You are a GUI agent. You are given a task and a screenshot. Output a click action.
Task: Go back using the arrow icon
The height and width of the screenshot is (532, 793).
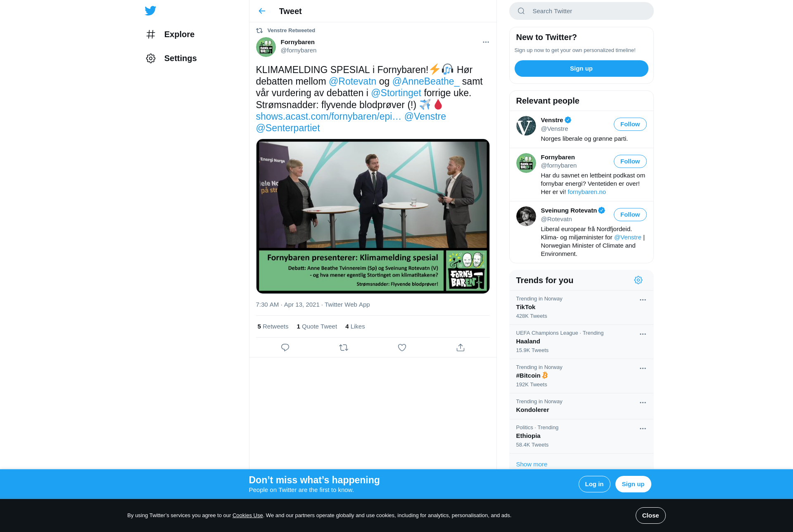pos(262,11)
